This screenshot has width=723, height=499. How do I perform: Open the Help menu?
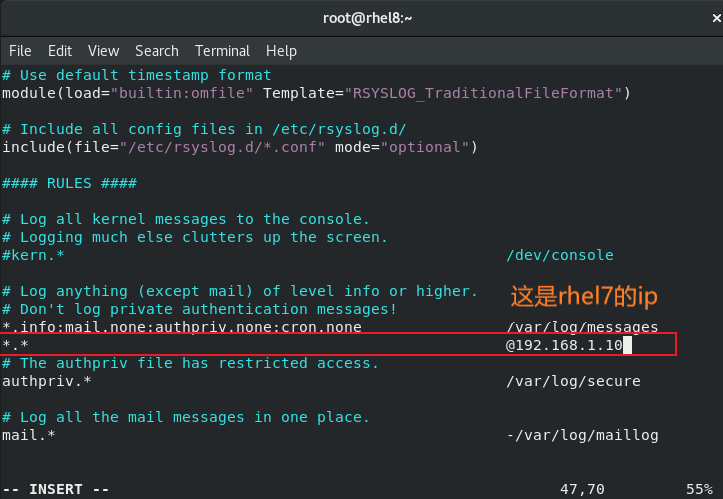pos(281,51)
